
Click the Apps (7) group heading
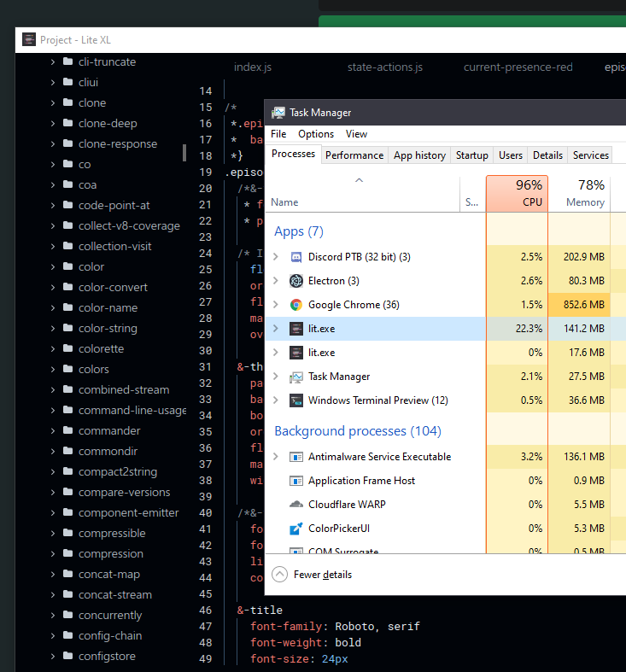pos(299,231)
